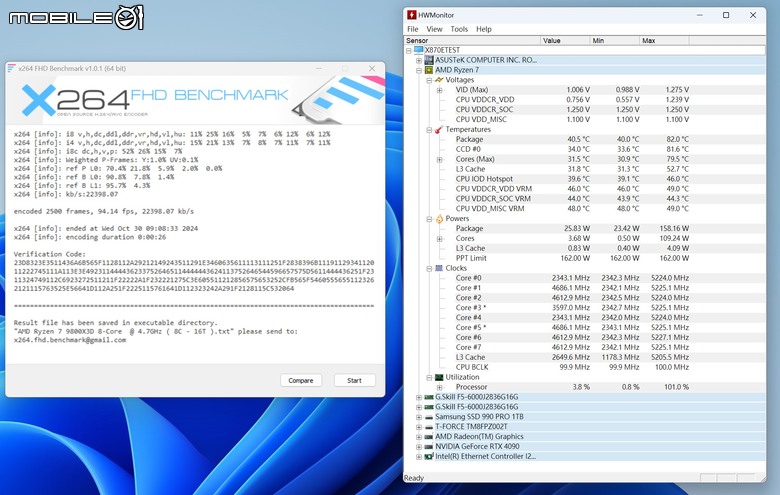Click the second G.Skill memory module icon

click(429, 407)
